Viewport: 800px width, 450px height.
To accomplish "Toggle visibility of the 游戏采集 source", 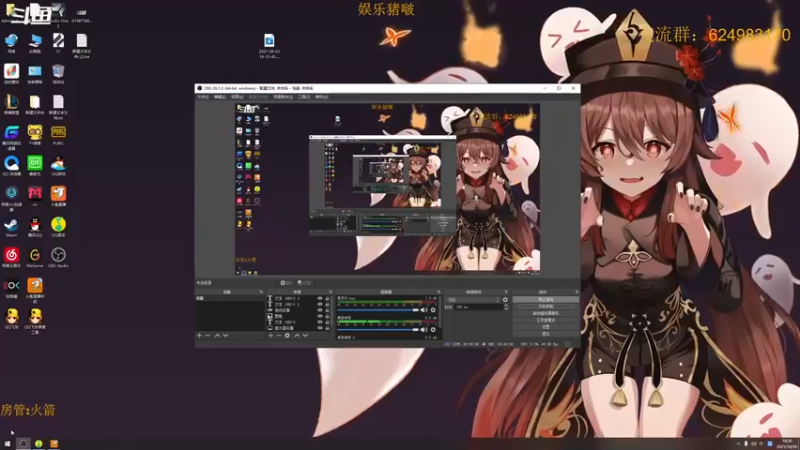I will click(x=320, y=310).
